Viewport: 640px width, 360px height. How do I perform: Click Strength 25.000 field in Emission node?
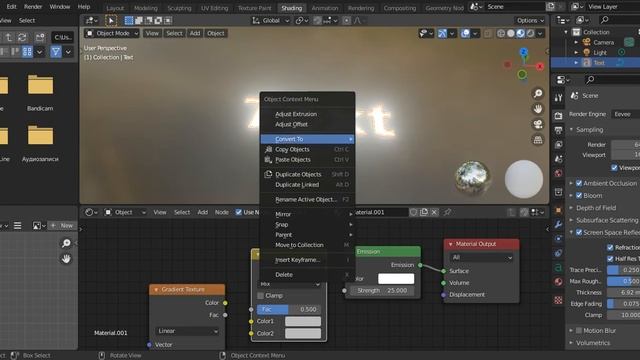click(382, 291)
